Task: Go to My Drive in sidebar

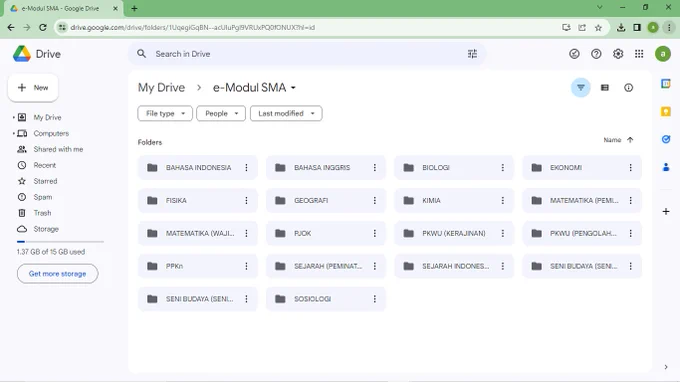Action: pyautogui.click(x=47, y=118)
